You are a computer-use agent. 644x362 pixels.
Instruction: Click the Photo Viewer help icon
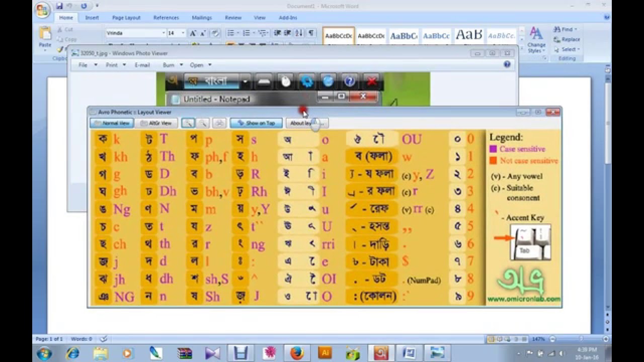tap(507, 64)
